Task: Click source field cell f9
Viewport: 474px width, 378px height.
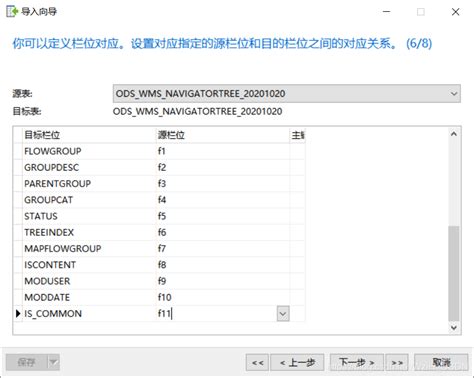Action: click(x=223, y=281)
